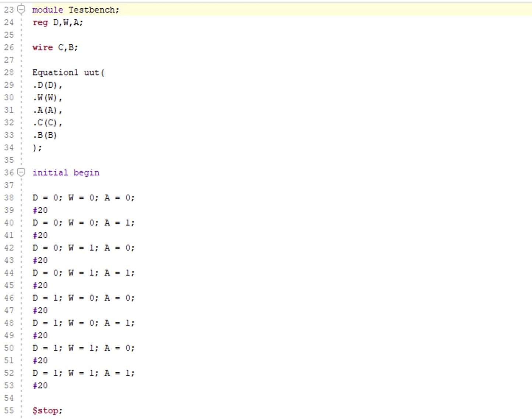This screenshot has height=419, width=532.
Task: Click the initial keyword on line 36
Action: point(47,172)
